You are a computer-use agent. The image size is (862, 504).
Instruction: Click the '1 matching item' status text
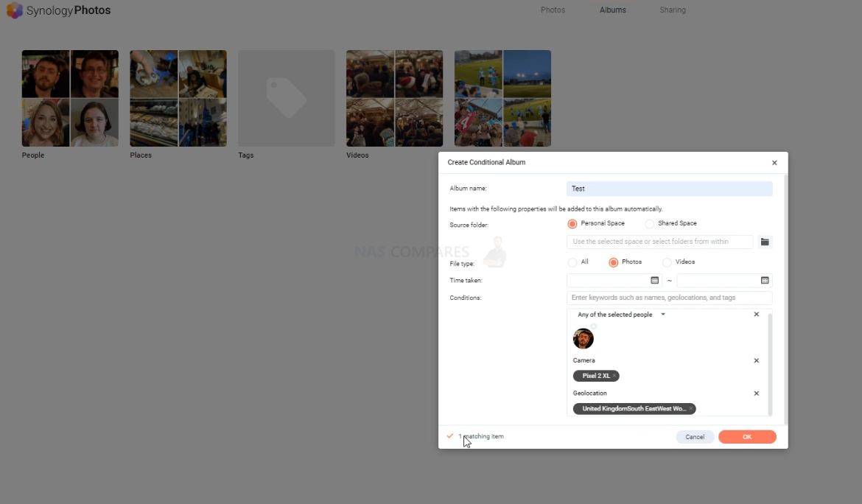tap(481, 436)
